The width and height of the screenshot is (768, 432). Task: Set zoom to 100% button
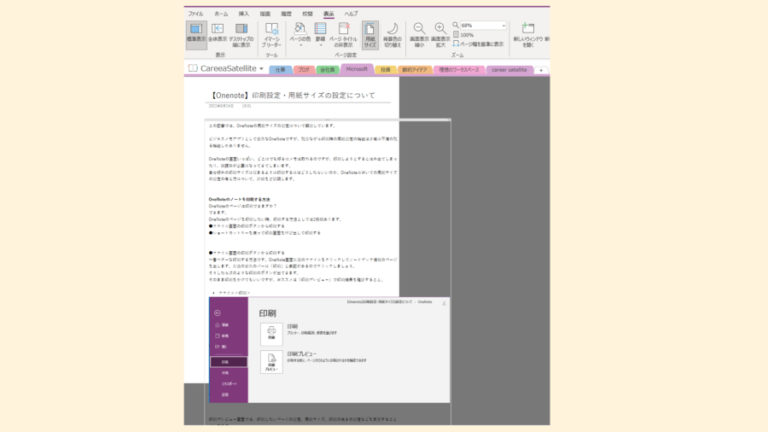tap(463, 35)
